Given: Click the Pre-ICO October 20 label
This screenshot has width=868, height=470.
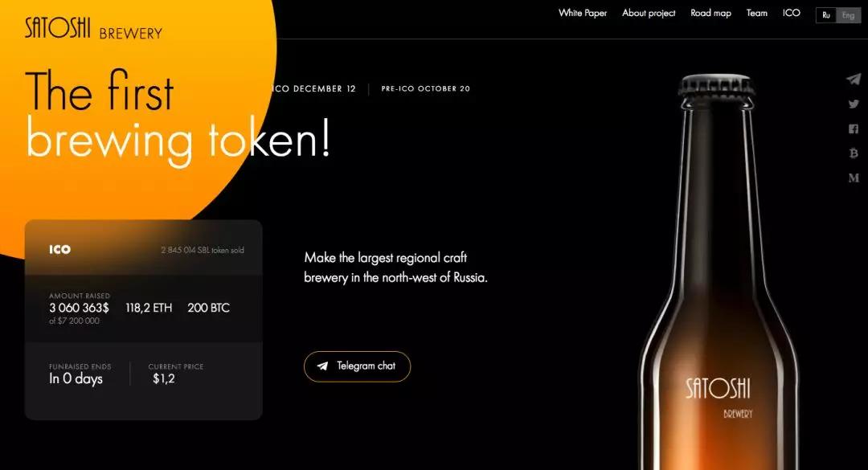Looking at the screenshot, I should coord(425,88).
